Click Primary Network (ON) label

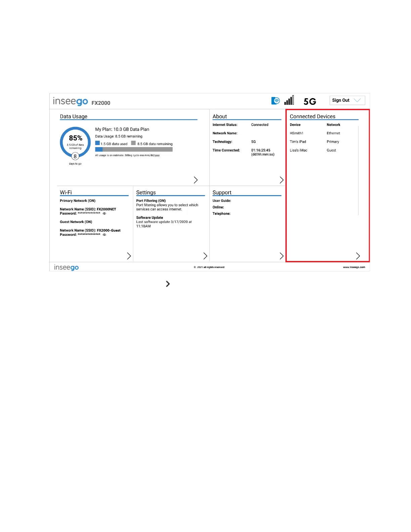point(78,201)
